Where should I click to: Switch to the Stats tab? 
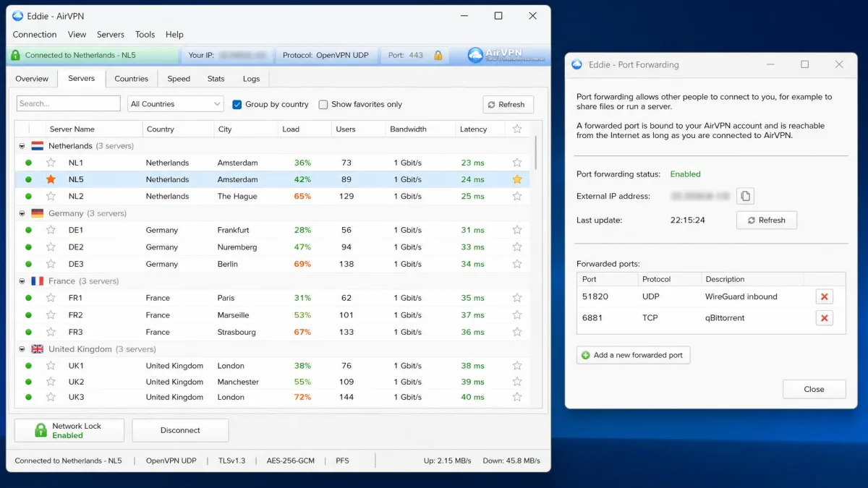216,79
